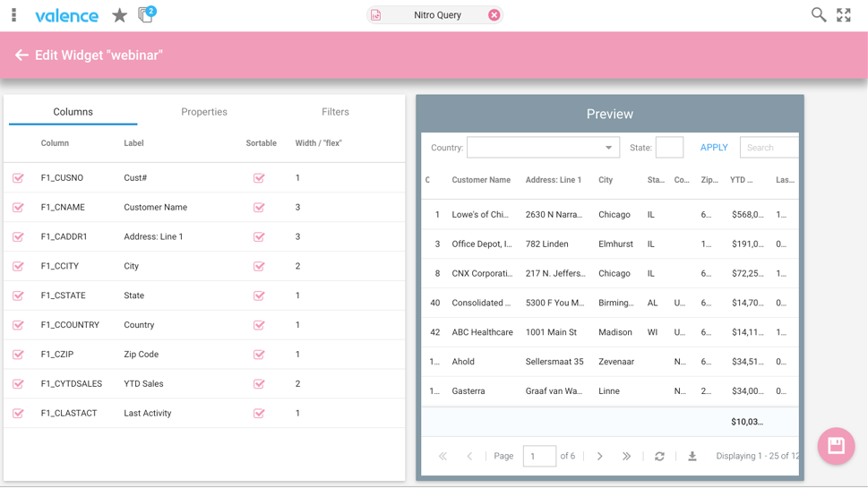Select the 'Gasterra' preview row

click(x=609, y=390)
